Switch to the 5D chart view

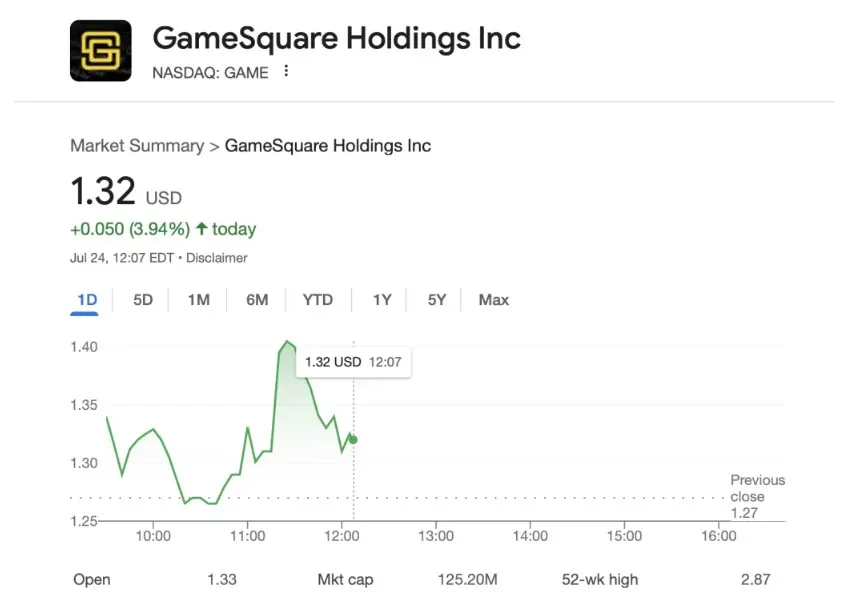point(142,299)
